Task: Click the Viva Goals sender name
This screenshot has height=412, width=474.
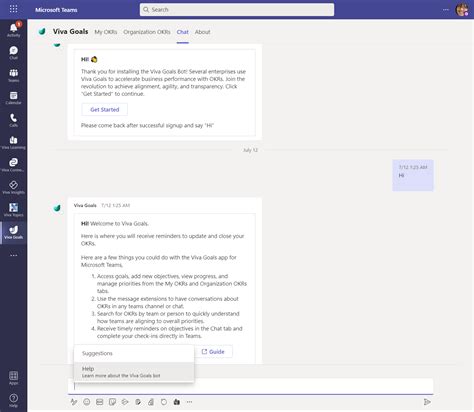Action: pos(85,205)
